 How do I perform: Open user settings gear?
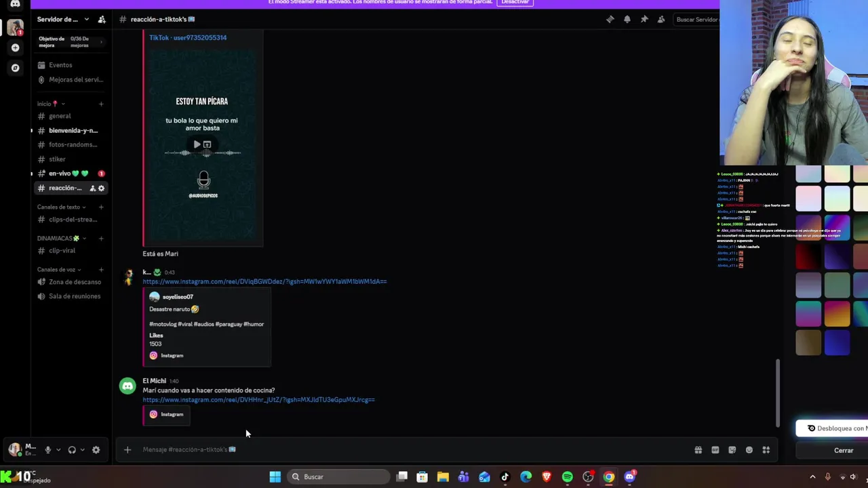pyautogui.click(x=96, y=450)
